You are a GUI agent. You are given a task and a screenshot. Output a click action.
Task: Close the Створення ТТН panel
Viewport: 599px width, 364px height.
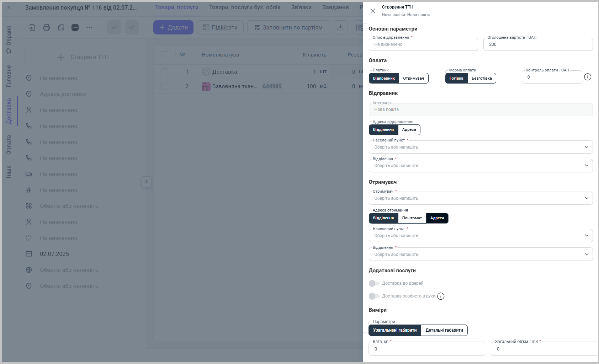click(373, 11)
